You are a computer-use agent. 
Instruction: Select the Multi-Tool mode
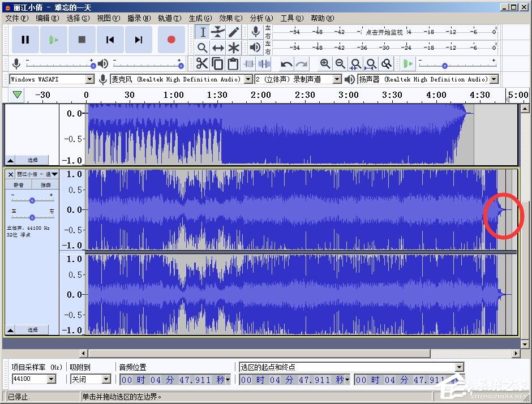pos(234,48)
